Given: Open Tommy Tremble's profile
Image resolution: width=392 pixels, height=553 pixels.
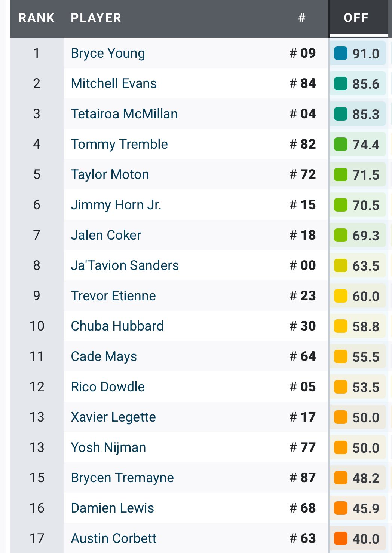Looking at the screenshot, I should pyautogui.click(x=119, y=144).
